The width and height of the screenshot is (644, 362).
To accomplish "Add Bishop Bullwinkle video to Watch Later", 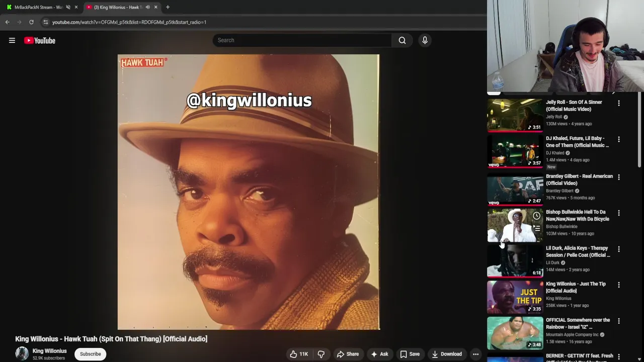I will (x=536, y=216).
